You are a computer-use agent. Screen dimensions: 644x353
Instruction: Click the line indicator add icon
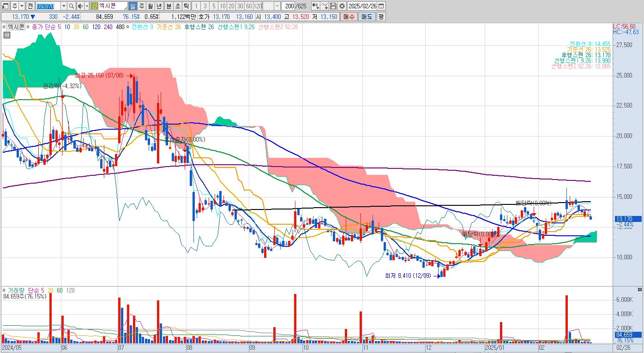pos(325,6)
